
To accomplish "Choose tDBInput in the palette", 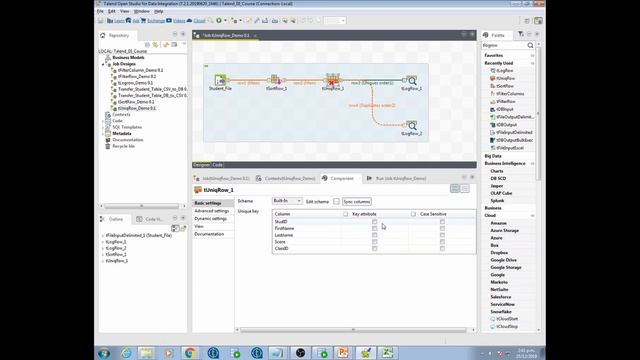I will [x=504, y=109].
